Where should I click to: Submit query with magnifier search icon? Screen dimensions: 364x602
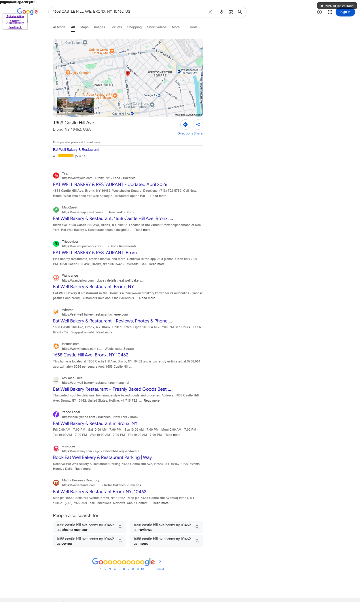coord(240,12)
